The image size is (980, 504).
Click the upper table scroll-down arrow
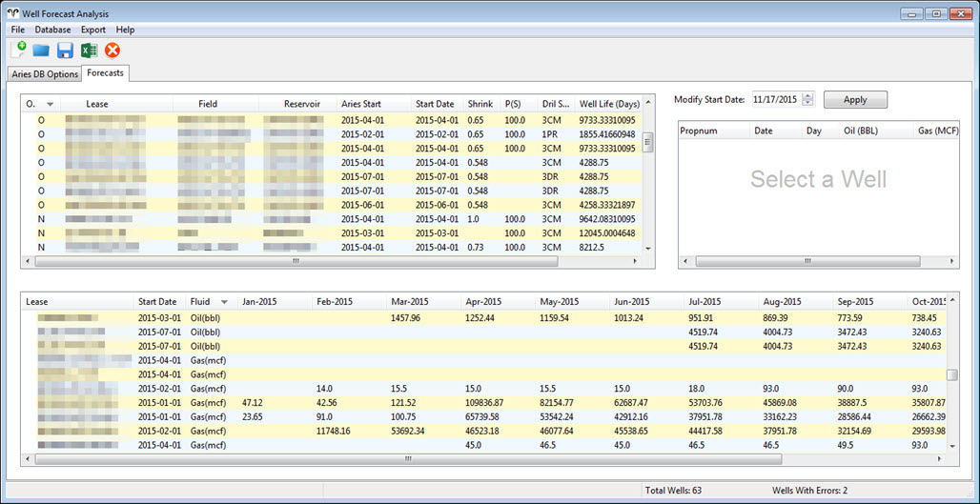pos(648,249)
